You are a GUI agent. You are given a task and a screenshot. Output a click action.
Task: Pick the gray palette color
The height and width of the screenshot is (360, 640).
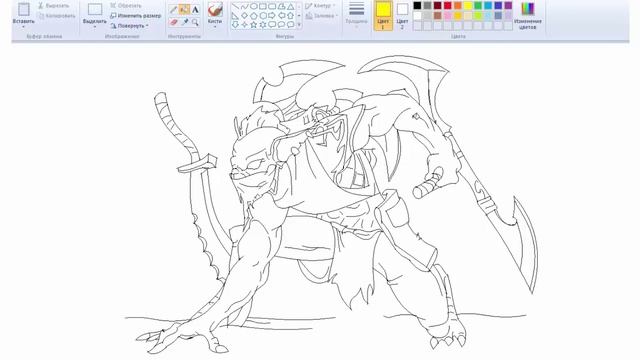pyautogui.click(x=427, y=5)
